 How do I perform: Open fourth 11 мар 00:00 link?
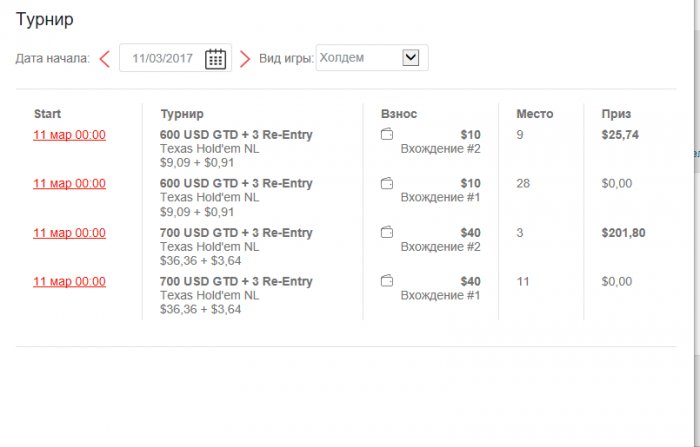click(x=69, y=281)
